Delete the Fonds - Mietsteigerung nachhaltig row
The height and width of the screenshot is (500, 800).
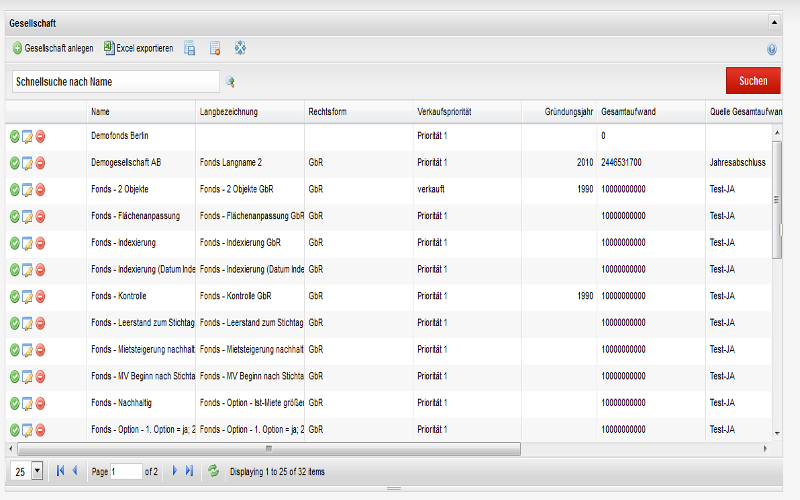tap(40, 350)
